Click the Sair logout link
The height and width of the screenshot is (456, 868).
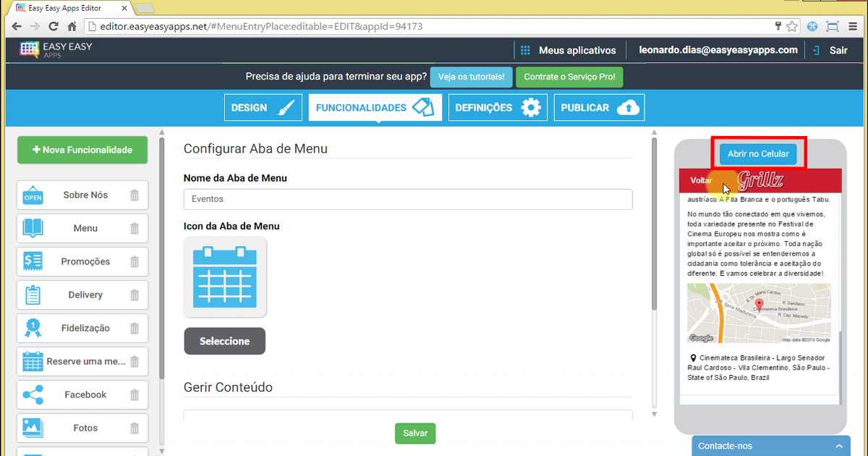830,51
